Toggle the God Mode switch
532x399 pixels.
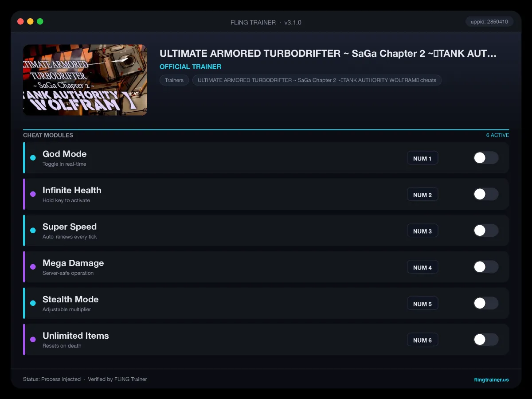pos(486,158)
